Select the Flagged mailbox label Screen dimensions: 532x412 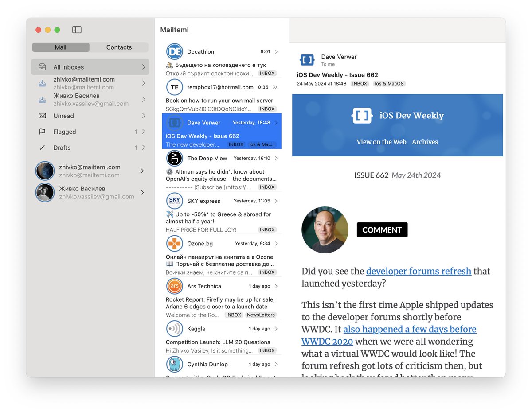[x=65, y=132]
